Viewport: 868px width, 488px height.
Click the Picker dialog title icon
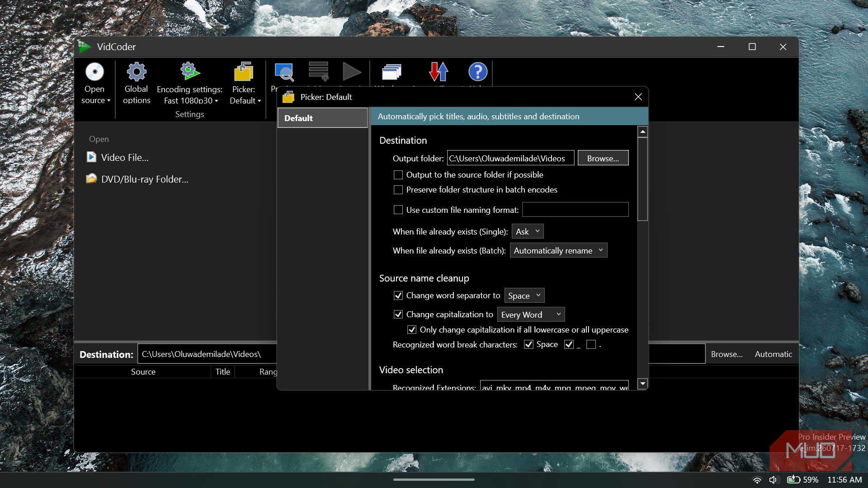[x=288, y=97]
